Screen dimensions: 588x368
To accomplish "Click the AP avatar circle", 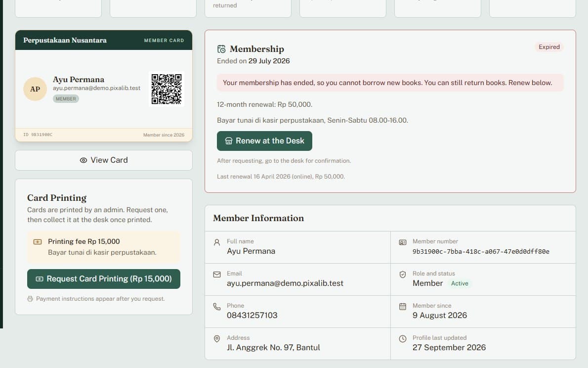I will 35,89.
